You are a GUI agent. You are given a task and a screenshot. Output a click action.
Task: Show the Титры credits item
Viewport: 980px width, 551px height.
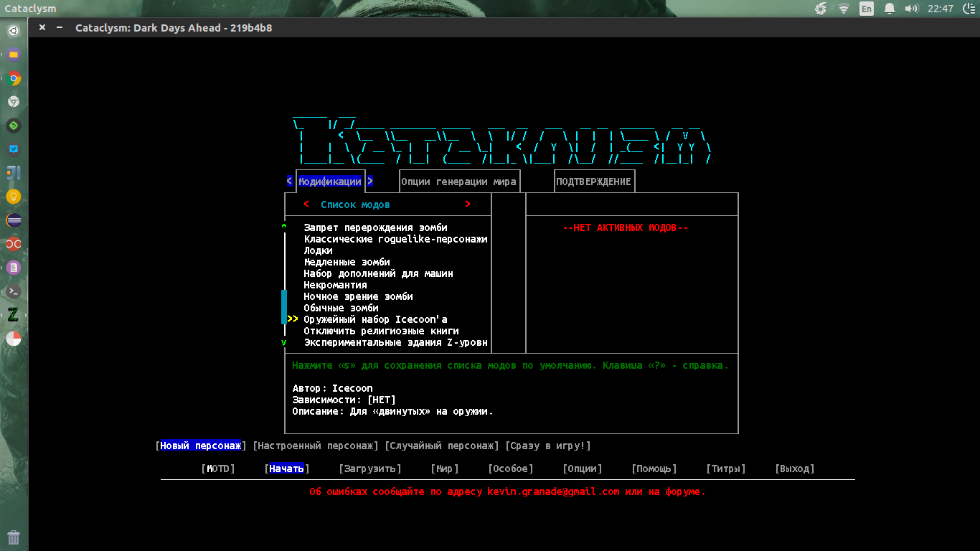tap(726, 468)
